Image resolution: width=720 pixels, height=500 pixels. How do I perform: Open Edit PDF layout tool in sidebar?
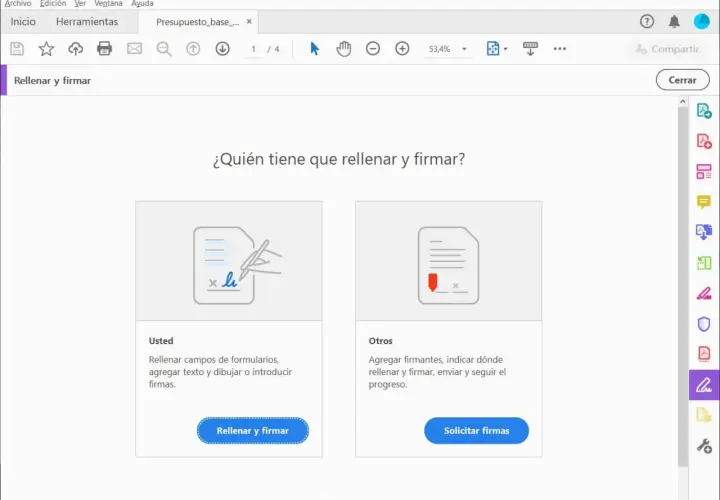(704, 171)
